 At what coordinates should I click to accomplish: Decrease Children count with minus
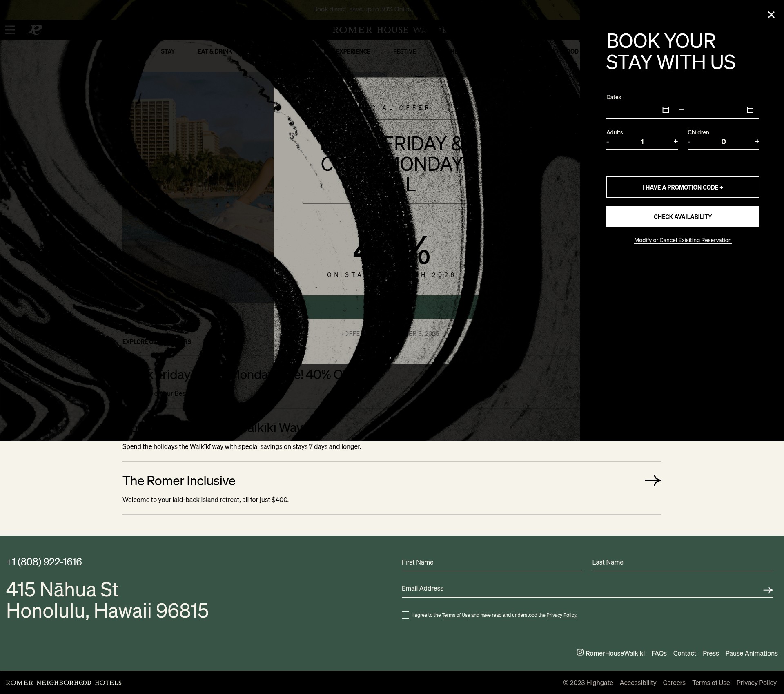[x=689, y=142]
